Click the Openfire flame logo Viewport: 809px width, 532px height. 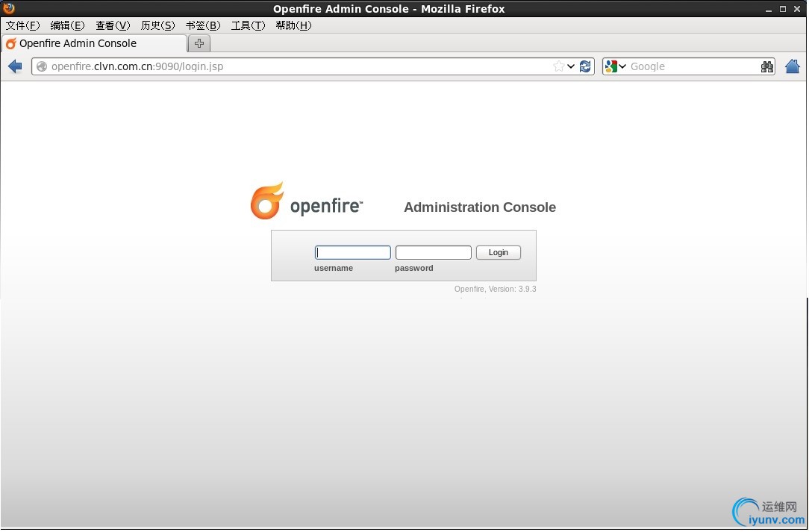[266, 201]
